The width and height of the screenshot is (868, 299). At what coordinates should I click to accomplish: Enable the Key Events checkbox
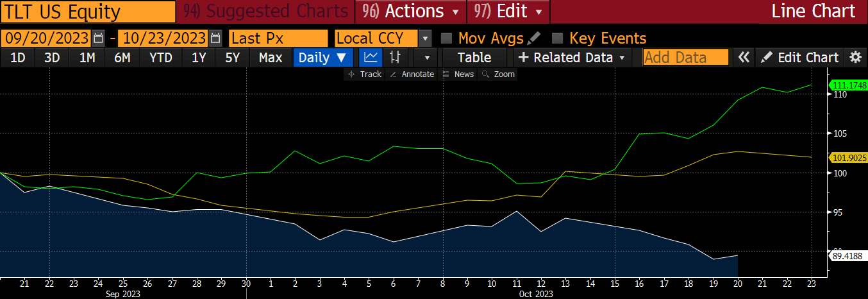pos(558,38)
